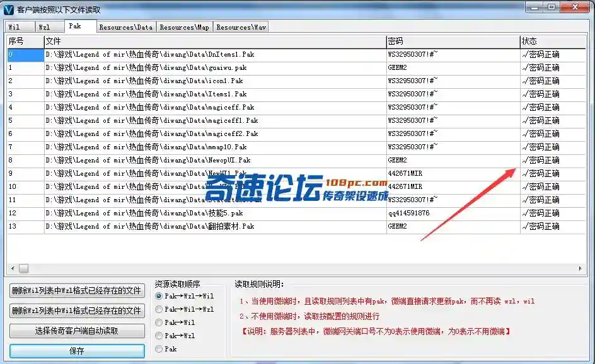Select the Pak-only radio option
Viewport: 595px width, 364px height.
coord(166,349)
